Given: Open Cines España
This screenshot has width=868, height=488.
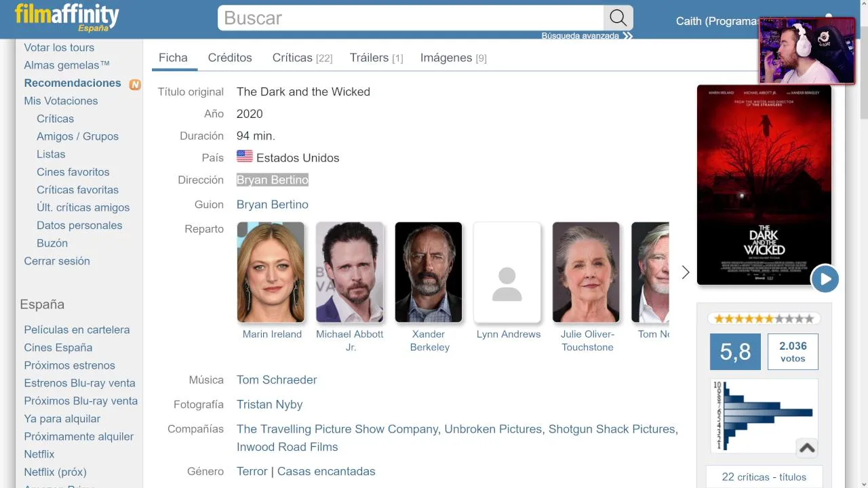Looking at the screenshot, I should [x=58, y=348].
